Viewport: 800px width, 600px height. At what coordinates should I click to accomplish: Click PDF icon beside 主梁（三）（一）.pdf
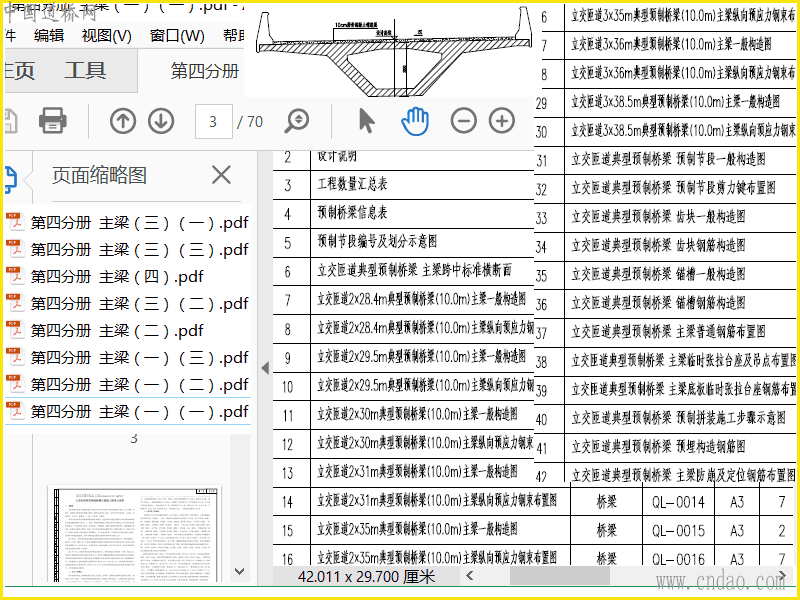click(x=15, y=221)
